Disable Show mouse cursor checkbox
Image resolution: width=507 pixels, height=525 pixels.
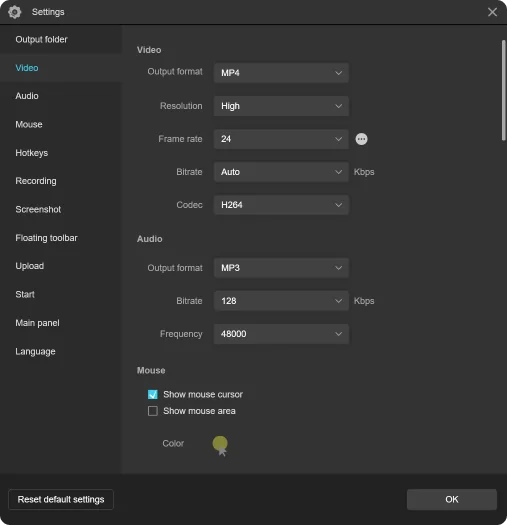(x=153, y=394)
